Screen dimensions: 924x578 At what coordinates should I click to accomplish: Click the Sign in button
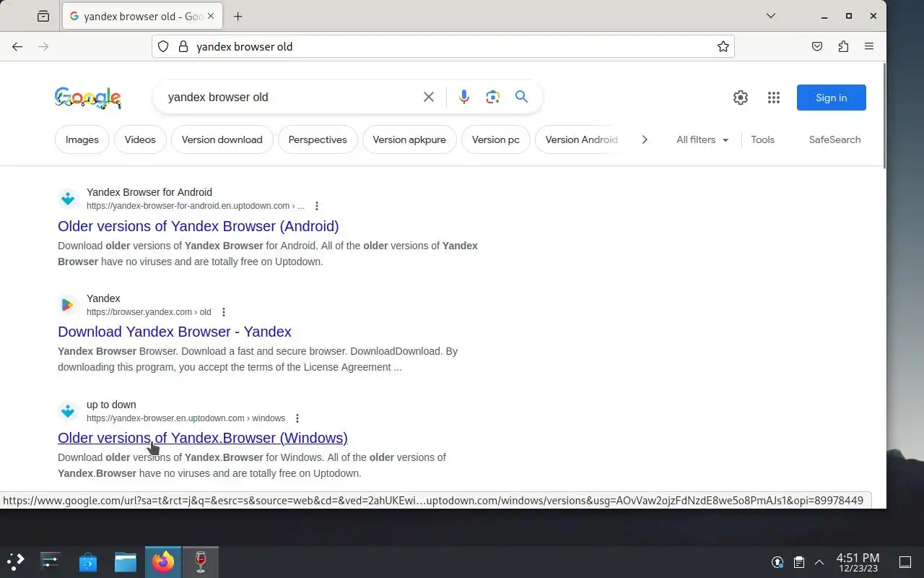tap(832, 98)
